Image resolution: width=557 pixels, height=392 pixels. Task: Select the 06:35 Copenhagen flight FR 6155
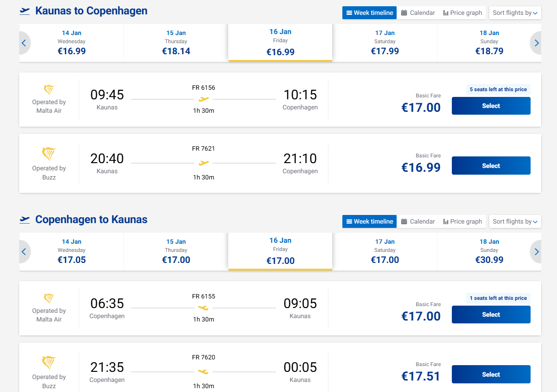pos(491,315)
